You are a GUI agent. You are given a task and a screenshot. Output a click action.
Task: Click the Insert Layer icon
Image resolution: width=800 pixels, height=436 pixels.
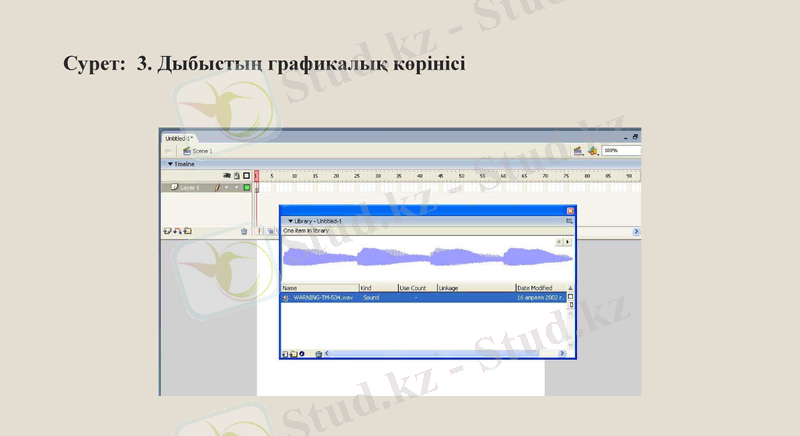click(167, 231)
